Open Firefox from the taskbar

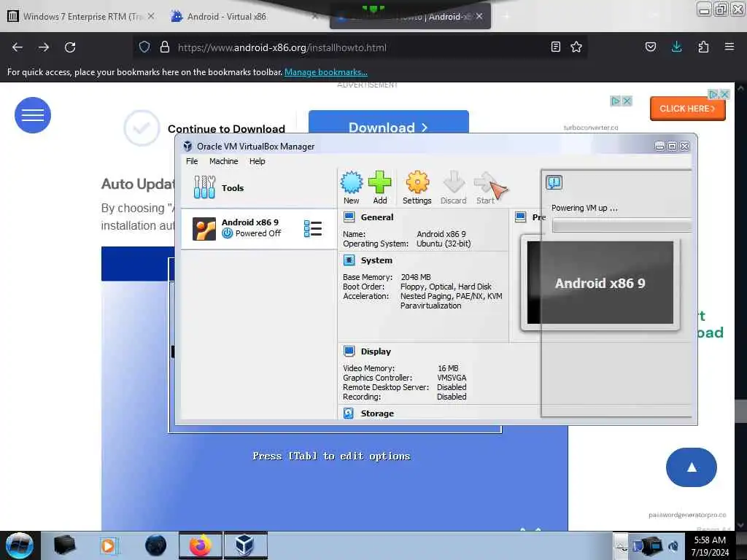[x=201, y=545]
